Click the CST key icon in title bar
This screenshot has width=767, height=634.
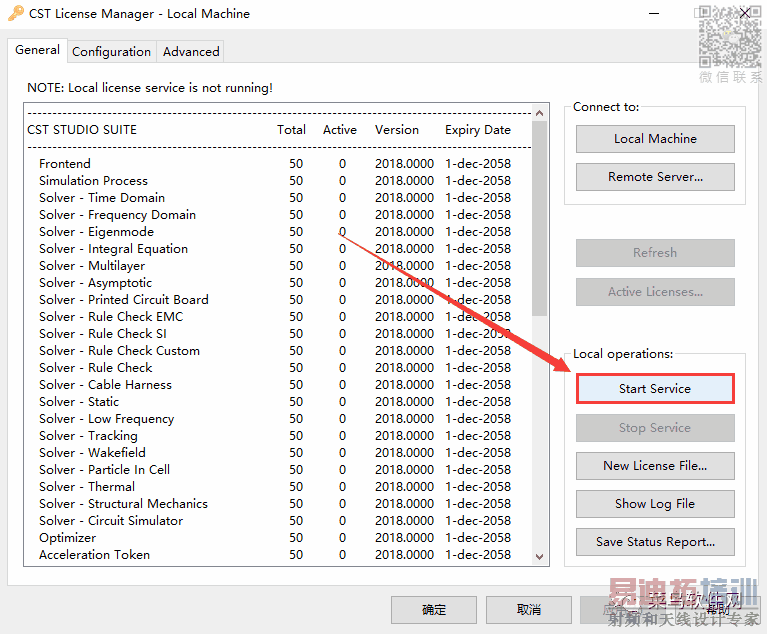[16, 13]
